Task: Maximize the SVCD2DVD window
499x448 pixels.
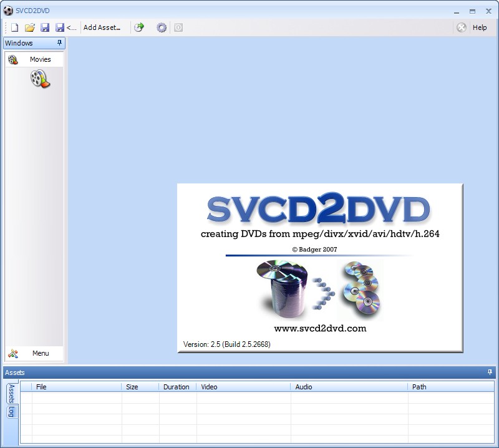Action: point(472,11)
